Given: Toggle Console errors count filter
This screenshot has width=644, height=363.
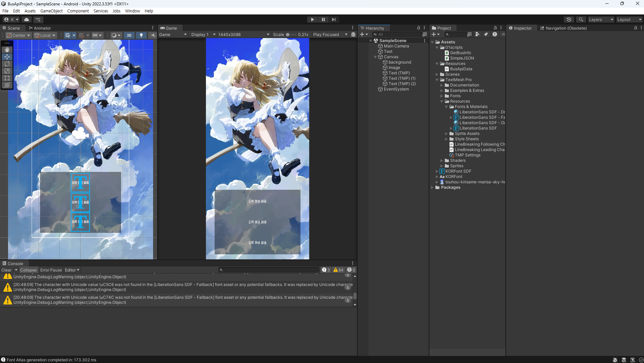Looking at the screenshot, I should pos(351,270).
